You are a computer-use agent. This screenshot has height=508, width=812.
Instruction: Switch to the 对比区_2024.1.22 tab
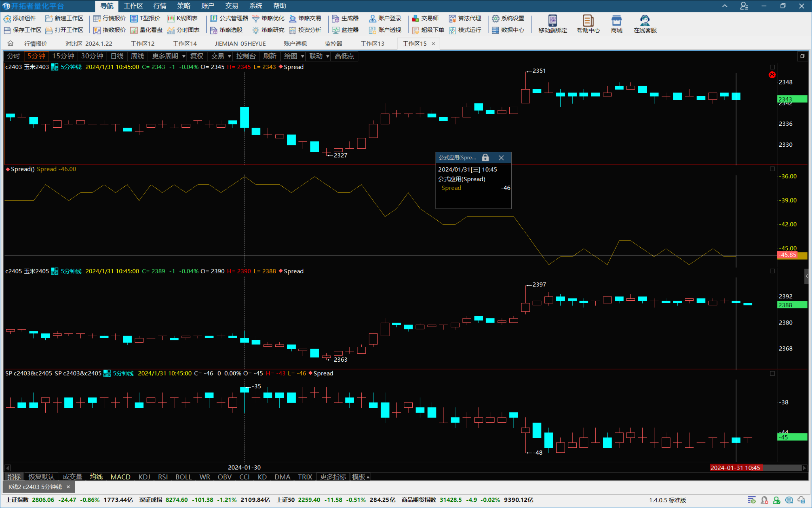point(89,44)
